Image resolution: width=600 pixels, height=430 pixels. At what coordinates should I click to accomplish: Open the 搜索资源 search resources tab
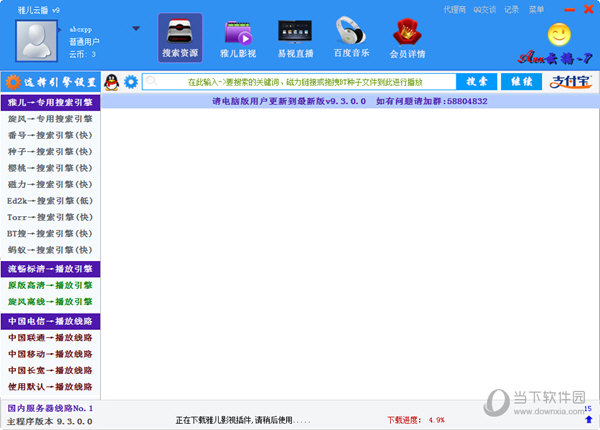coord(180,37)
